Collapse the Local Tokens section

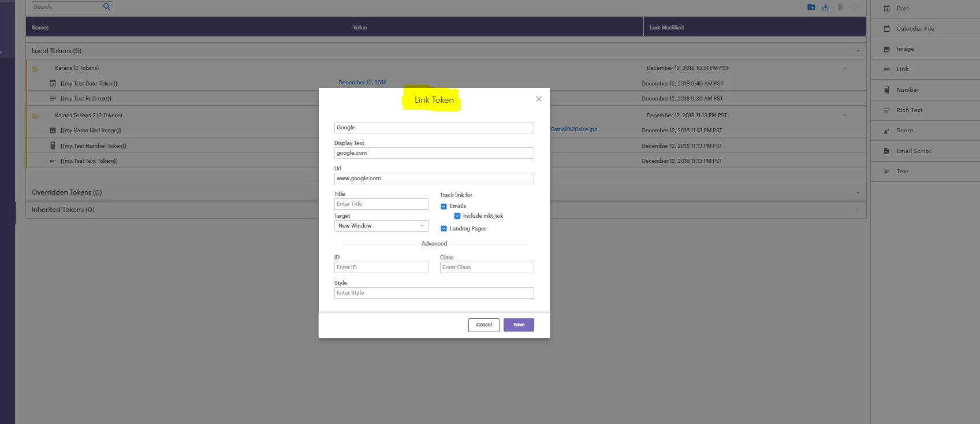858,51
